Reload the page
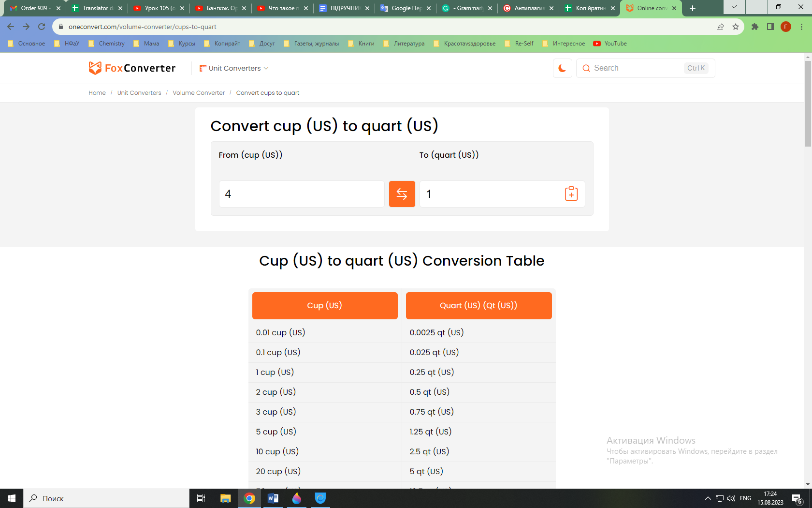Screen dimensions: 812x508 42,27
